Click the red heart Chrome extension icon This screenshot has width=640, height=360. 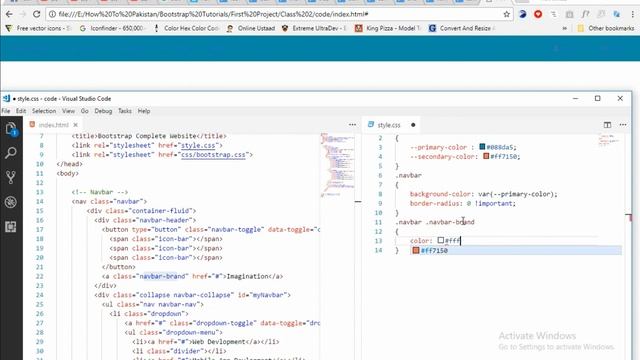pos(538,14)
